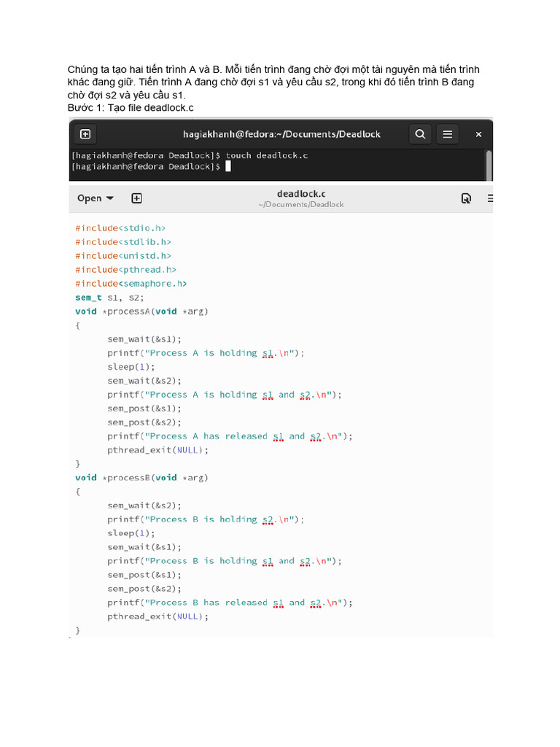This screenshot has width=560, height=747.
Task: Open find and replace in text editor
Action: 466,198
